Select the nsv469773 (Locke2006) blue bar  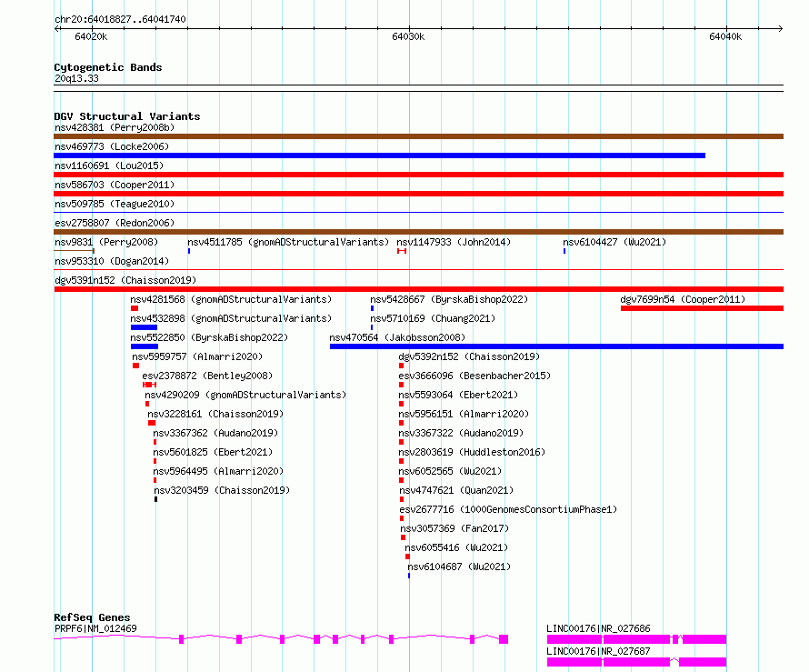pos(379,155)
